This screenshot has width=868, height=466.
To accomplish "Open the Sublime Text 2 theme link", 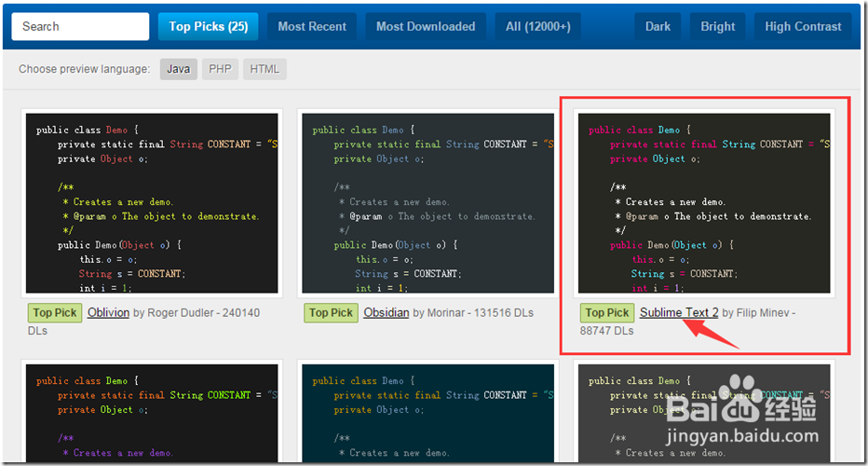I will (679, 312).
